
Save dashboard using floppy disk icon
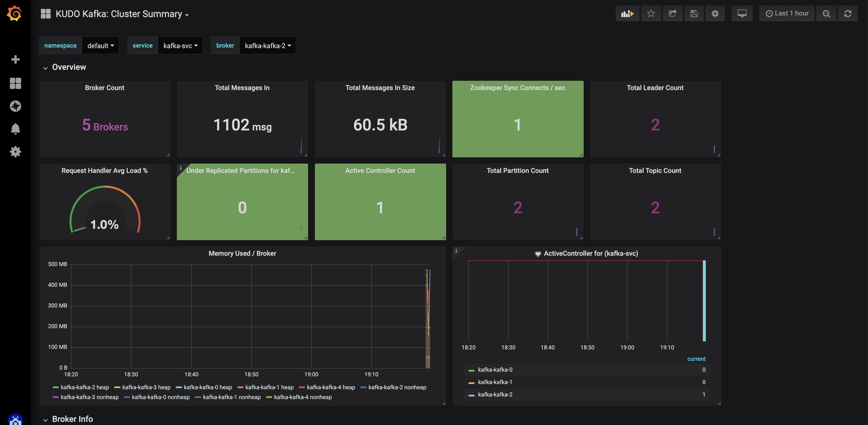point(694,13)
